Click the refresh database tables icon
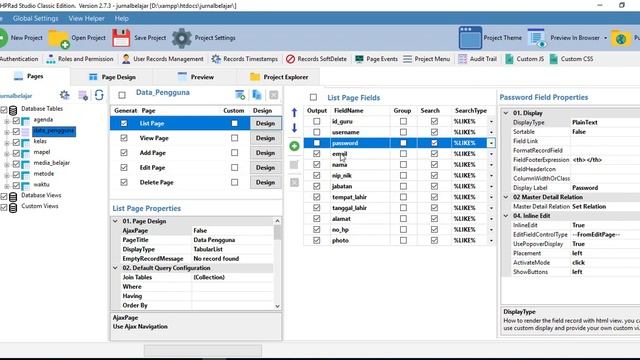 click(x=99, y=95)
